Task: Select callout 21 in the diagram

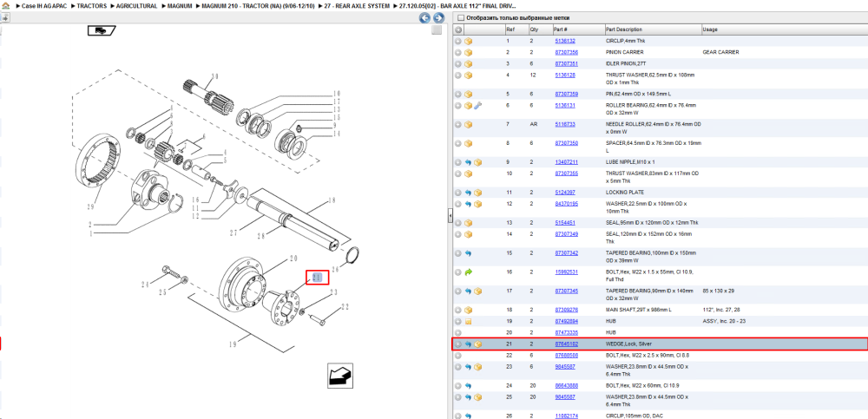Action: click(318, 278)
